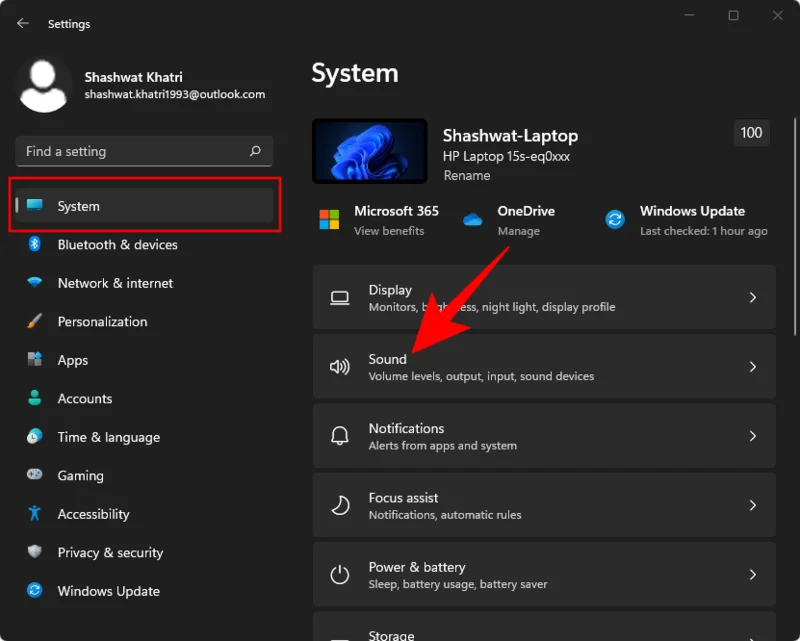This screenshot has width=800, height=641.
Task: Click the Find a setting search field
Action: (x=143, y=151)
